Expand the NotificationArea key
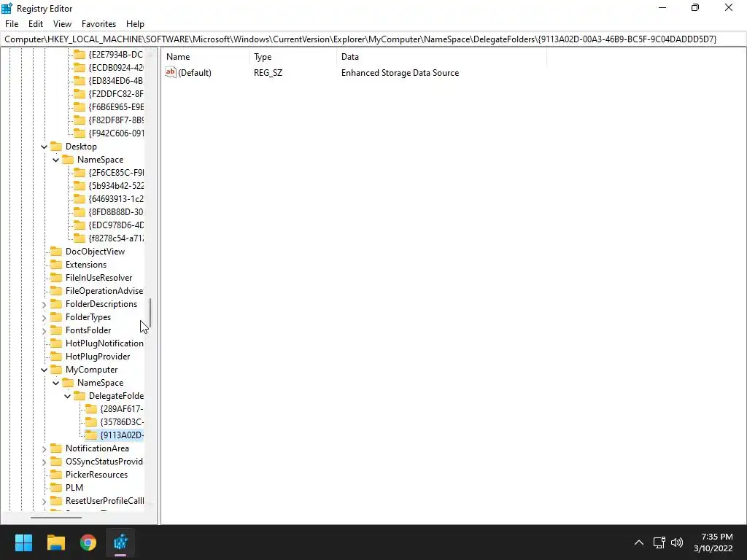The width and height of the screenshot is (747, 560). click(x=44, y=448)
